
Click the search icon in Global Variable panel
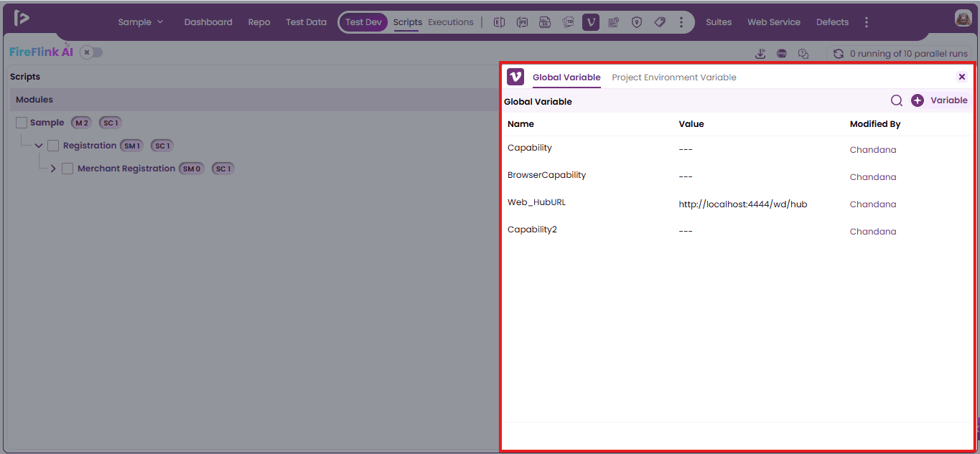(897, 100)
